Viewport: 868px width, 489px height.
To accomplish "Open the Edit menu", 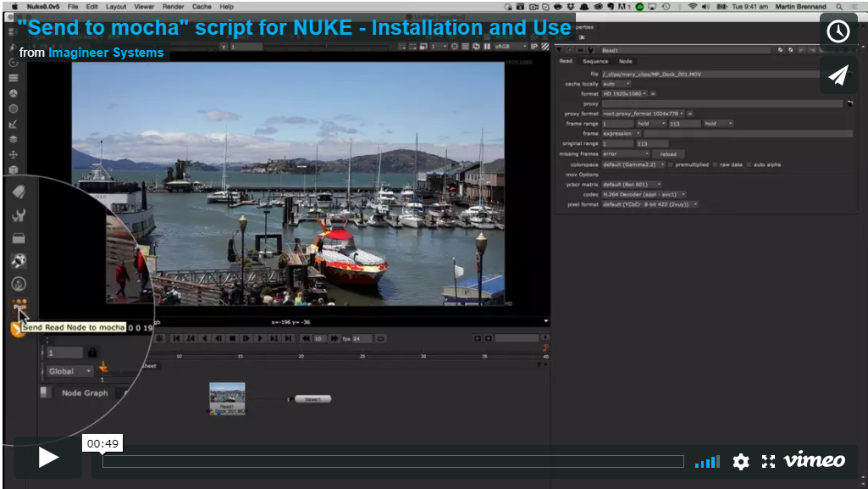I will click(92, 7).
